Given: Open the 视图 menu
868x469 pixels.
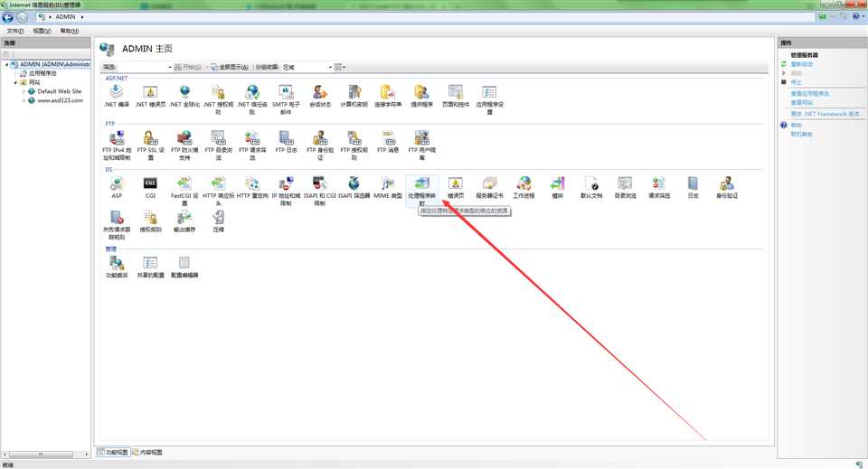Looking at the screenshot, I should point(42,31).
